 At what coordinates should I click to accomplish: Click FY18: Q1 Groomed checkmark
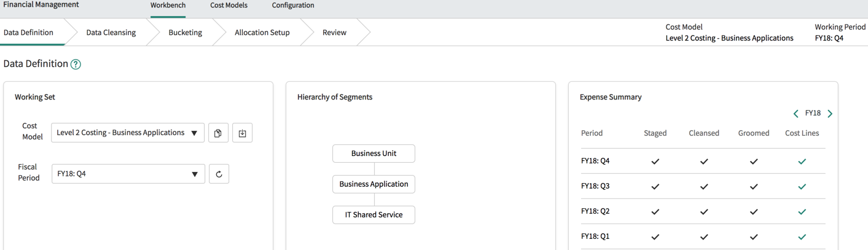point(754,237)
